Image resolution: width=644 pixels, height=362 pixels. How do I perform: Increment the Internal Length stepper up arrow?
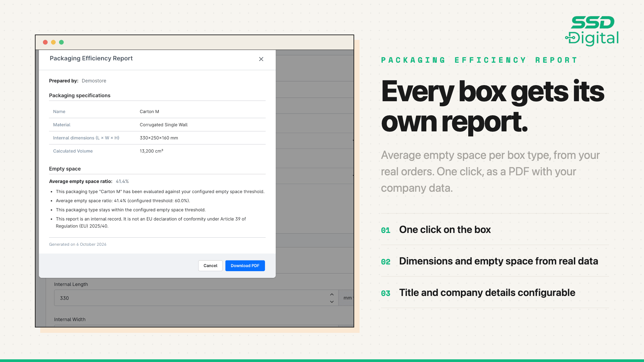pos(332,294)
